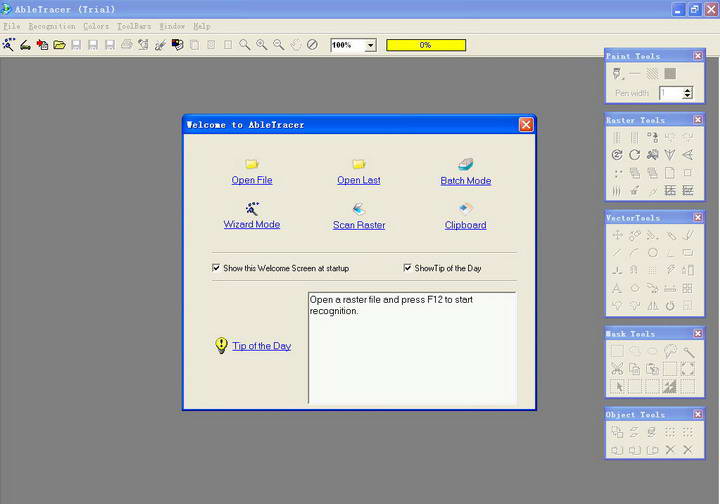The image size is (720, 504).
Task: Click the rotate-with-number icon in Raster Tools
Action: (x=617, y=155)
